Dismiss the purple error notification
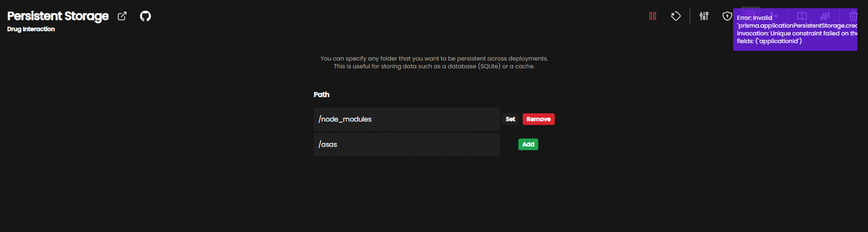The image size is (868, 232). 795,30
